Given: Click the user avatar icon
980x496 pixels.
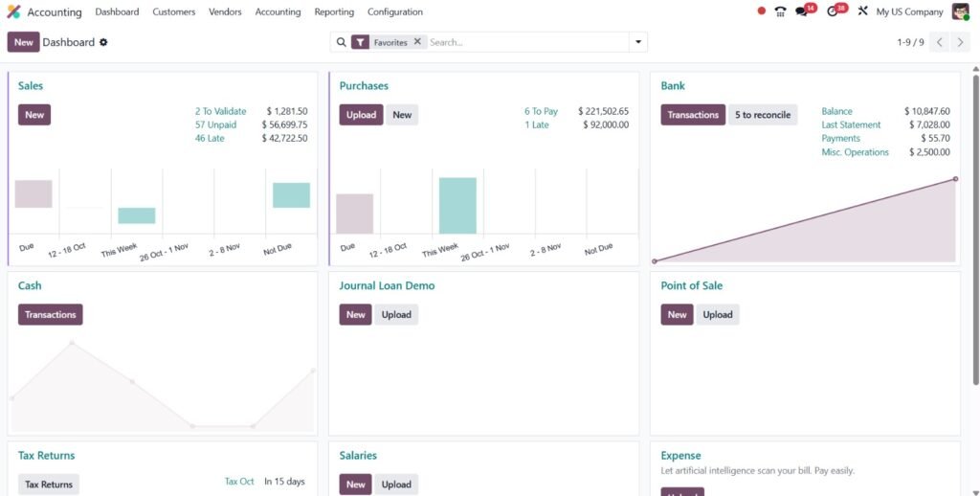Looking at the screenshot, I should point(960,12).
